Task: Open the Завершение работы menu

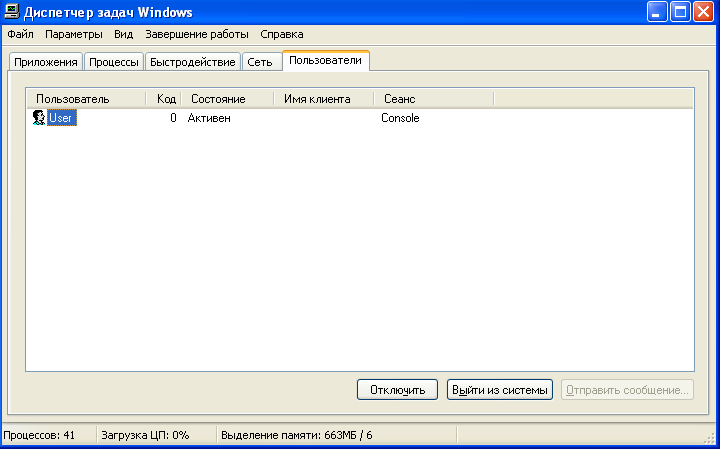Action: click(197, 34)
